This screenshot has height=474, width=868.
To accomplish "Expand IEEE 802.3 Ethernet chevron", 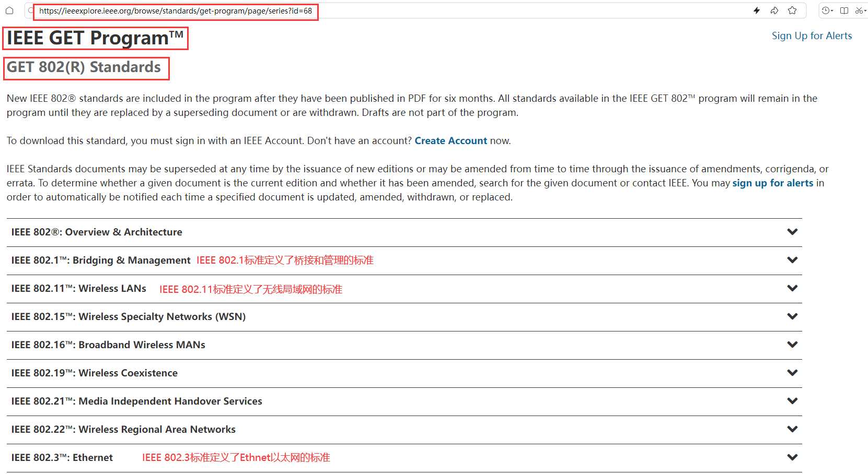I will pyautogui.click(x=792, y=457).
